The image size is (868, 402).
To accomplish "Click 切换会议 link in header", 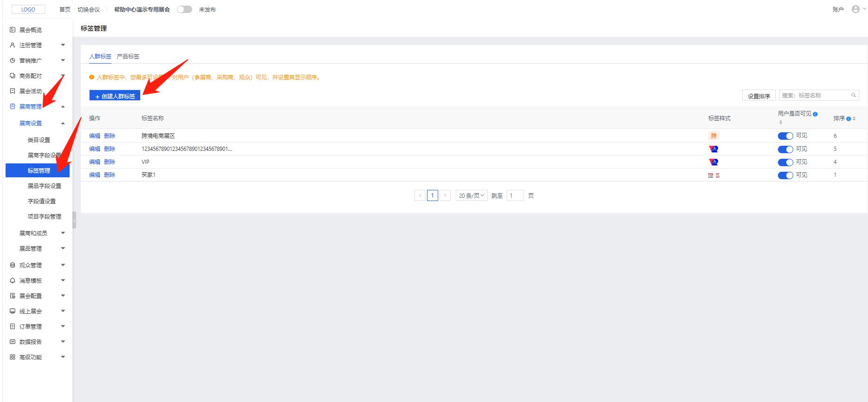I will click(89, 9).
